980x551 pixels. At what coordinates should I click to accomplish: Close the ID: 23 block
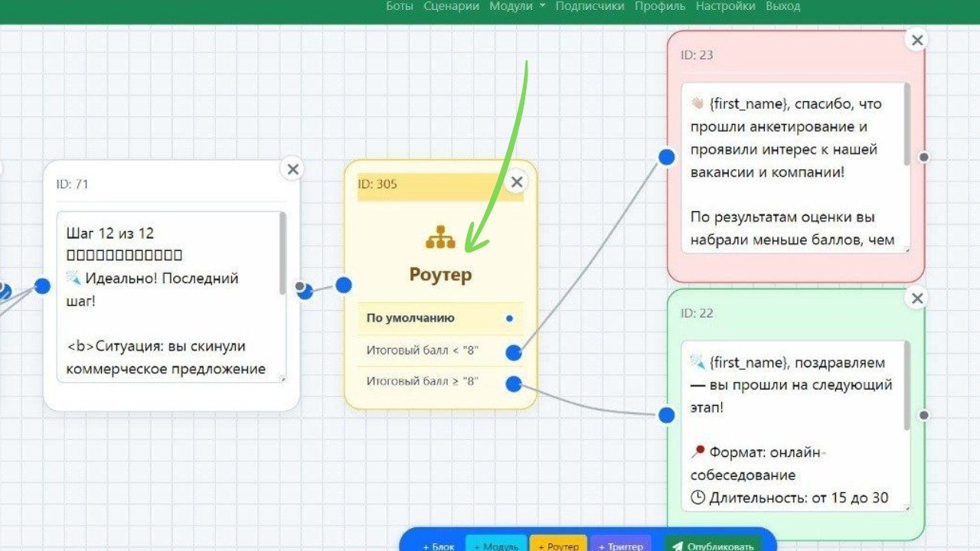point(917,40)
